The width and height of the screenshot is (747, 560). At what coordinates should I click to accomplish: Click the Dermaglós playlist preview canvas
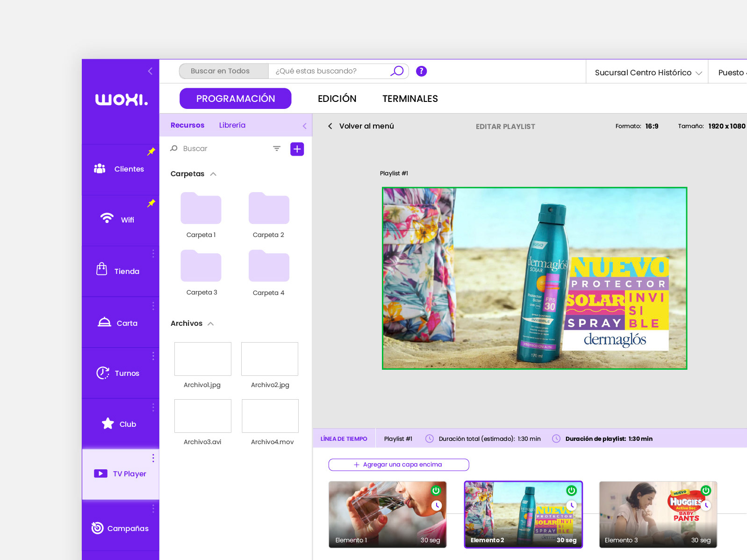pos(535,278)
